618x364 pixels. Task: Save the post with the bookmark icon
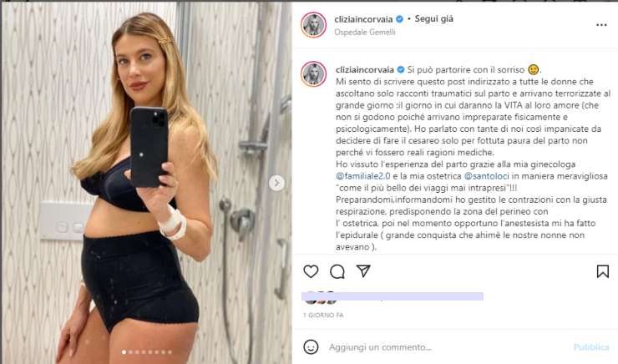[x=603, y=271]
